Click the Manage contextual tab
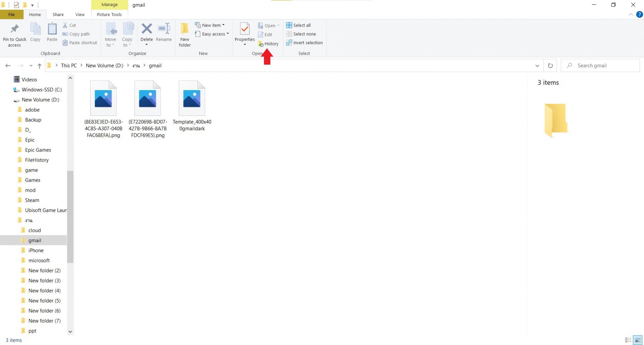This screenshot has height=345, width=644. coord(109,5)
